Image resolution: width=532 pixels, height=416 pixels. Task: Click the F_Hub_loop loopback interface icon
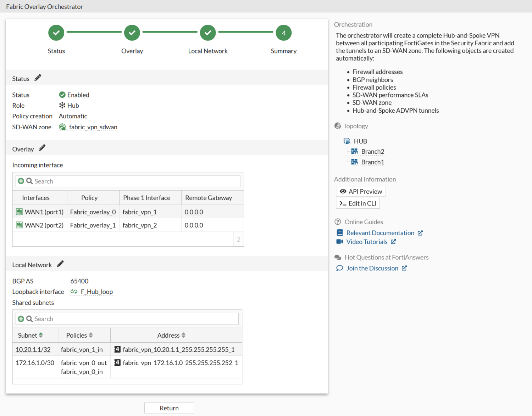coord(74,292)
